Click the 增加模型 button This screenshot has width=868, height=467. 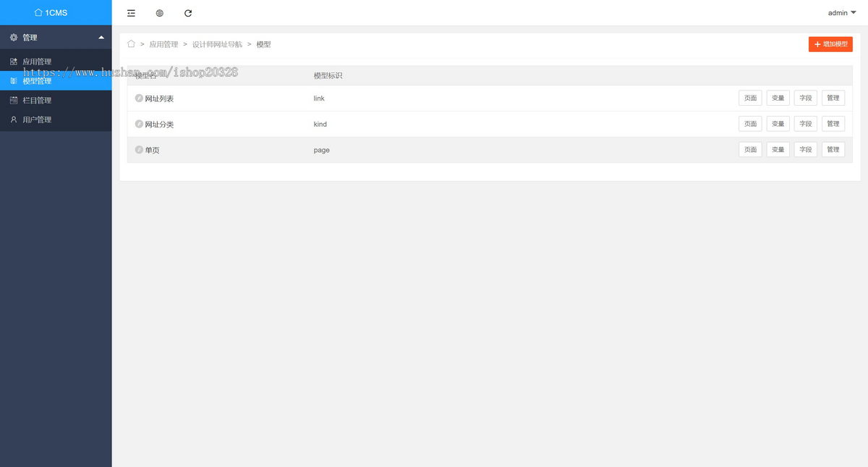[x=830, y=44]
